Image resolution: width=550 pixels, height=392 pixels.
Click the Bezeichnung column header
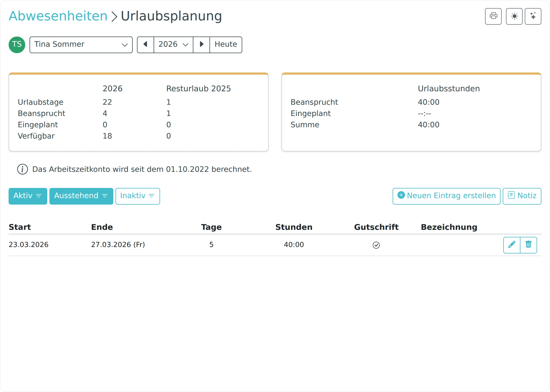point(449,227)
